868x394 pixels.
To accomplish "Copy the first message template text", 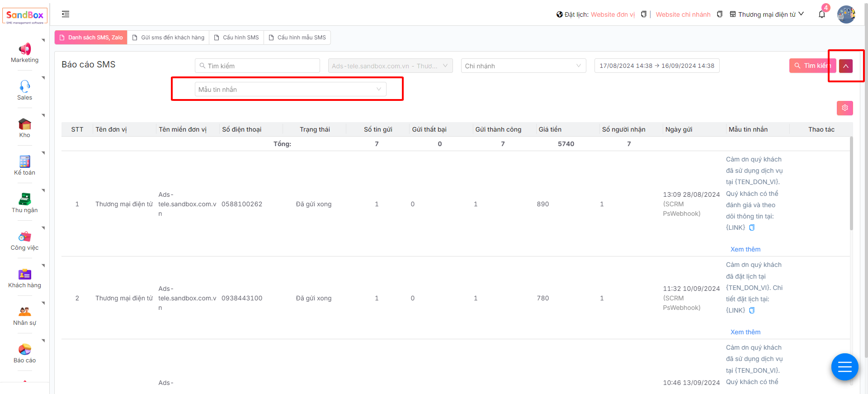I will click(x=752, y=228).
